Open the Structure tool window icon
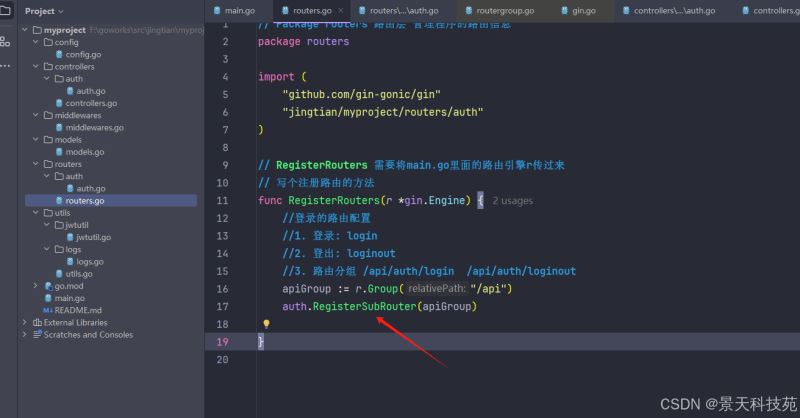800x418 pixels. click(x=5, y=42)
